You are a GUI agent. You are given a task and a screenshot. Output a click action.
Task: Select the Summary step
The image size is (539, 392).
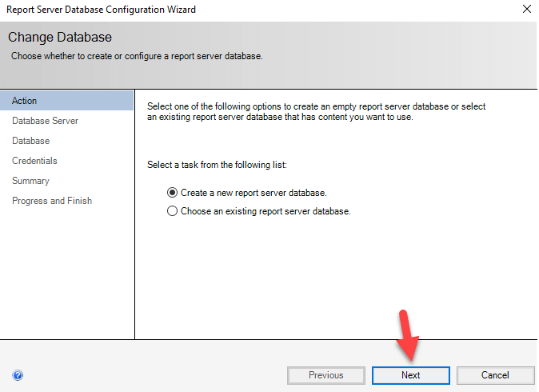[30, 181]
